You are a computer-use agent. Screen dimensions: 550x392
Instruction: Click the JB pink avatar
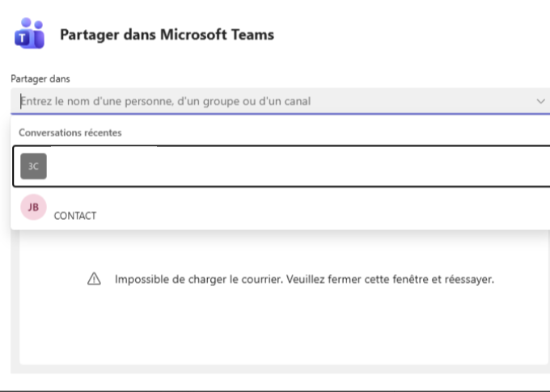point(33,207)
